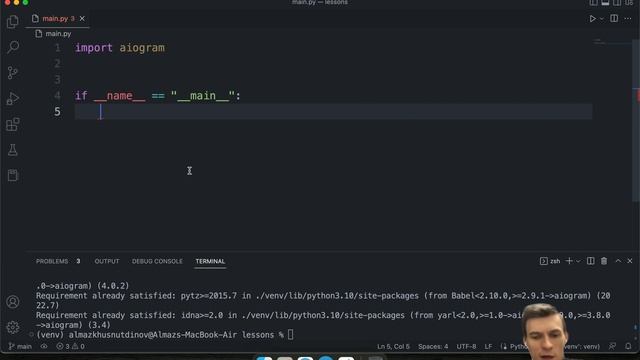
Task: Open the terminal launch profile dropdown
Action: click(578, 261)
